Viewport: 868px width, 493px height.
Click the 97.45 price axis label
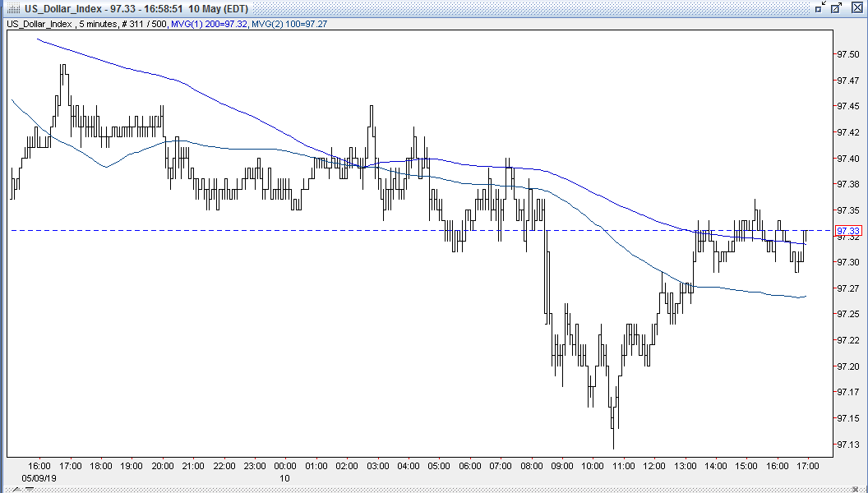(848, 106)
